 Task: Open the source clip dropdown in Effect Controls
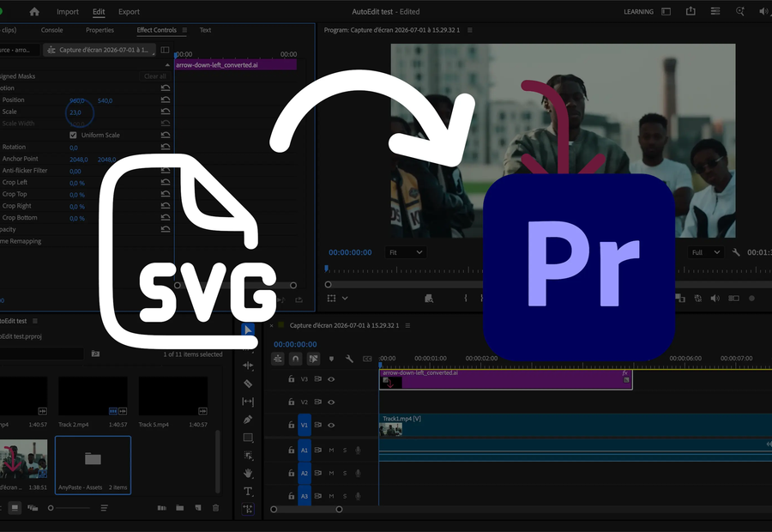pyautogui.click(x=99, y=50)
